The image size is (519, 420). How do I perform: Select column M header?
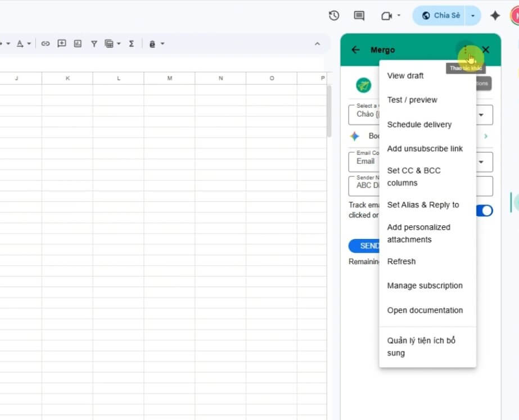pos(169,78)
